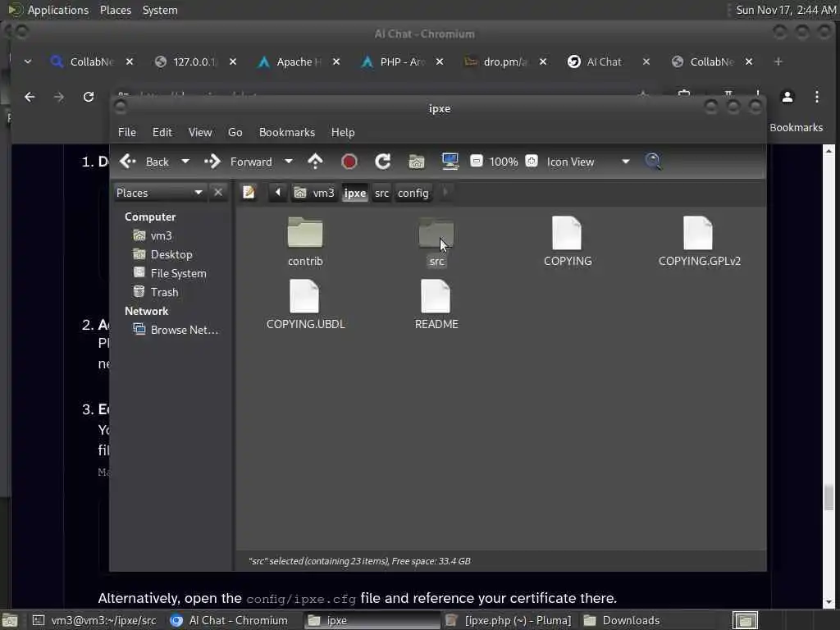Click the show desktop icon in taskbar
The image size is (840, 630).
tap(10, 620)
